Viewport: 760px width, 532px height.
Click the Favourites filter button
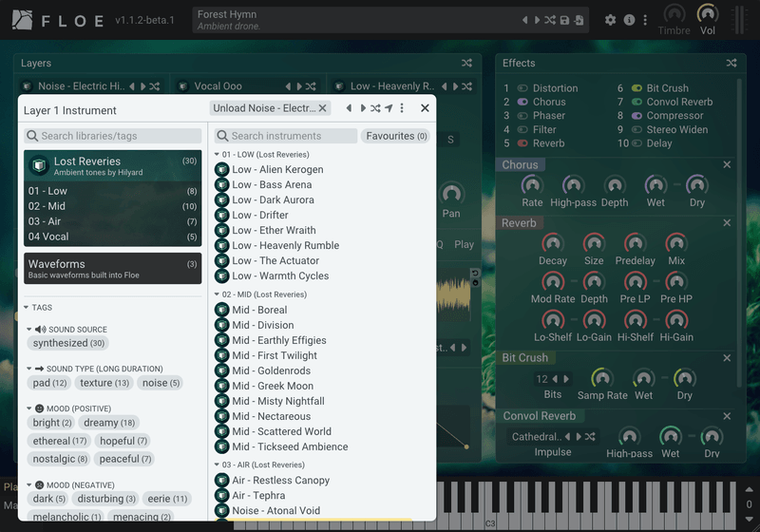(396, 136)
